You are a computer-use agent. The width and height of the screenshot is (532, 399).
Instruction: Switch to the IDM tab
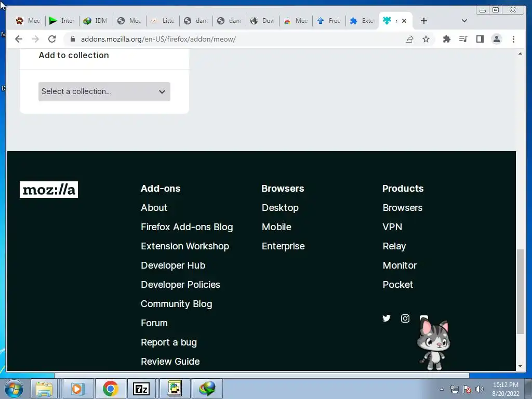tap(96, 21)
